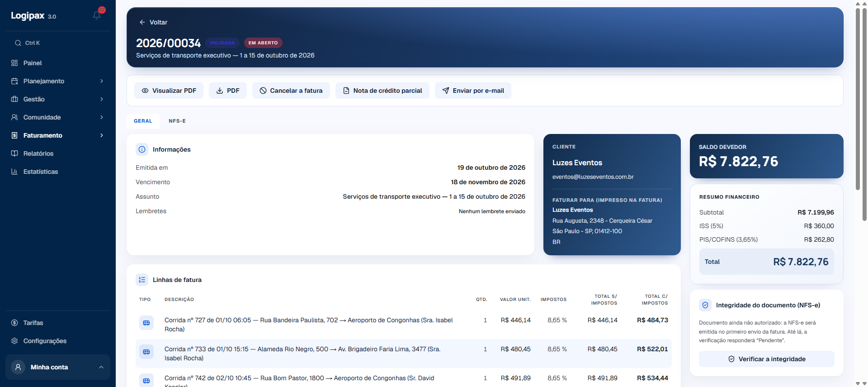Viewport: 868px width, 387px height.
Task: Click Cancelar a fatura button
Action: click(291, 91)
